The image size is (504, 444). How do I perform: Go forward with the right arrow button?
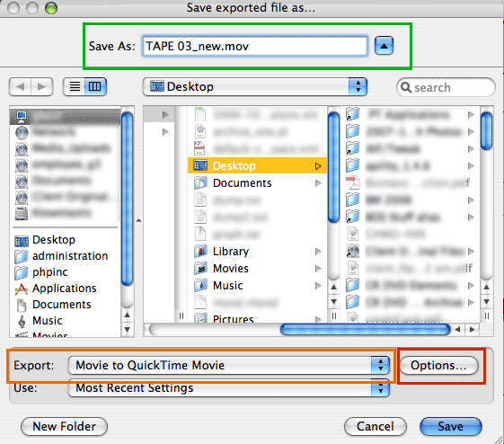click(42, 87)
